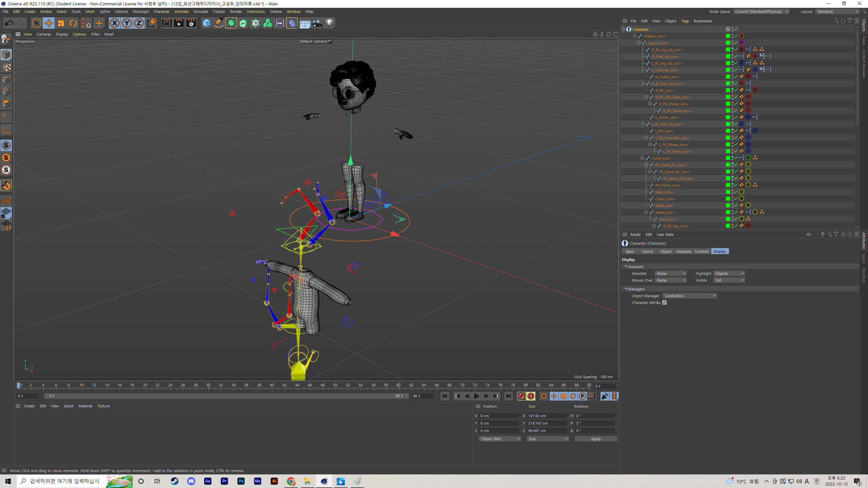Screen dimensions: 868x488
Task: Open Selected dropdown set to None
Action: [x=671, y=273]
